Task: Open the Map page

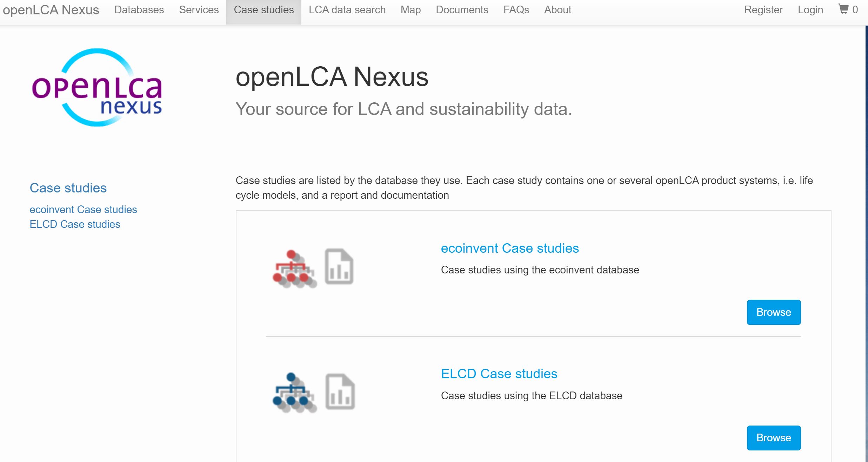Action: [410, 10]
